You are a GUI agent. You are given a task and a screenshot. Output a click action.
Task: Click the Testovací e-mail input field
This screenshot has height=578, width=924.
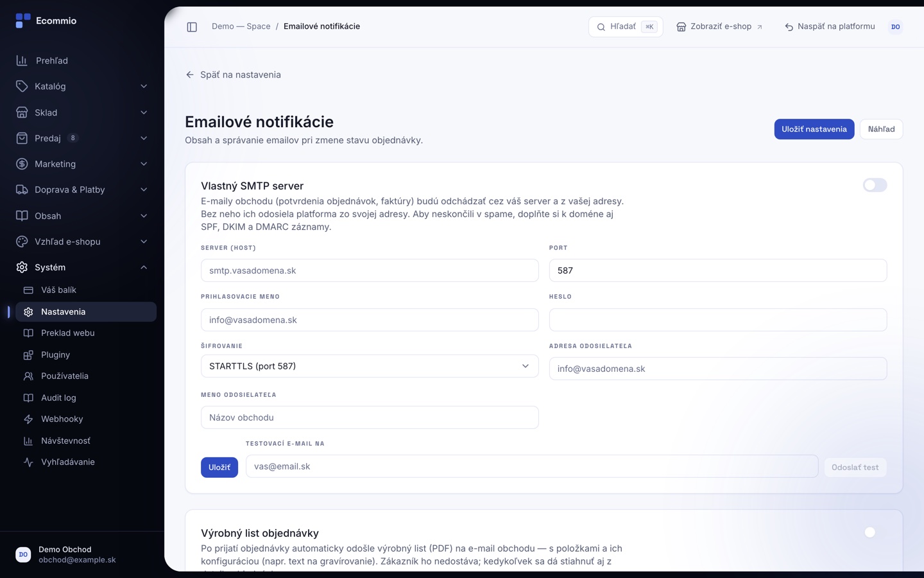(x=532, y=466)
